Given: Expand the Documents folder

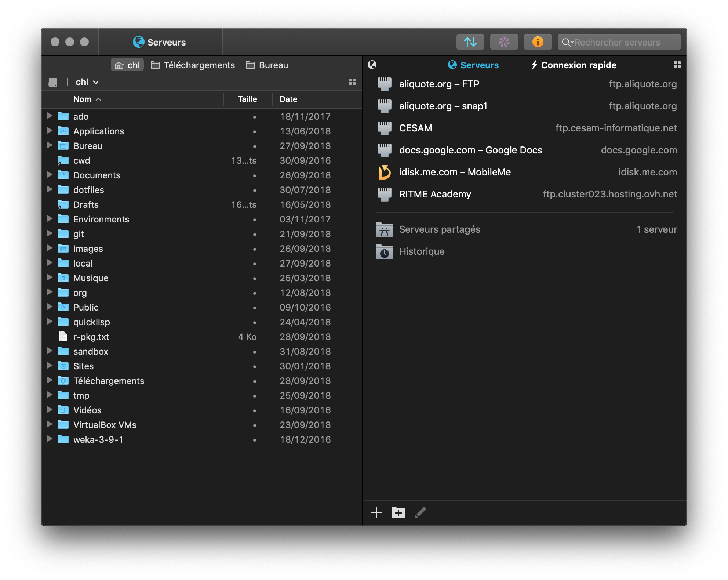Looking at the screenshot, I should tap(50, 175).
